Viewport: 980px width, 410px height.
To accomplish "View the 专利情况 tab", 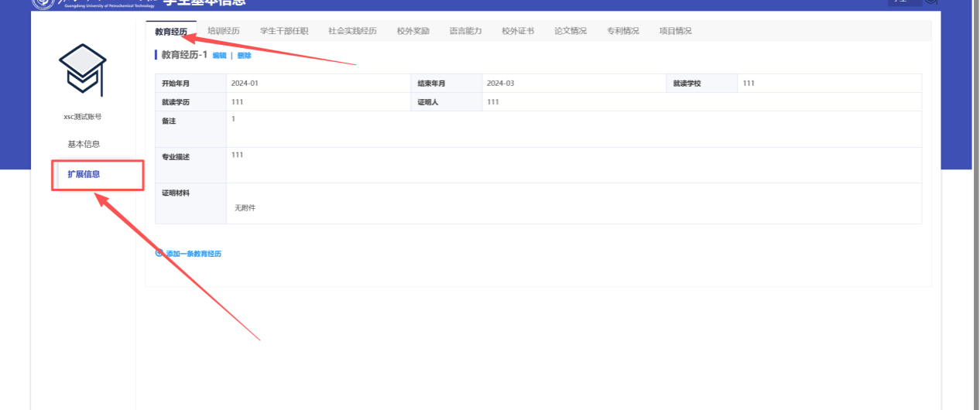I will pyautogui.click(x=623, y=32).
